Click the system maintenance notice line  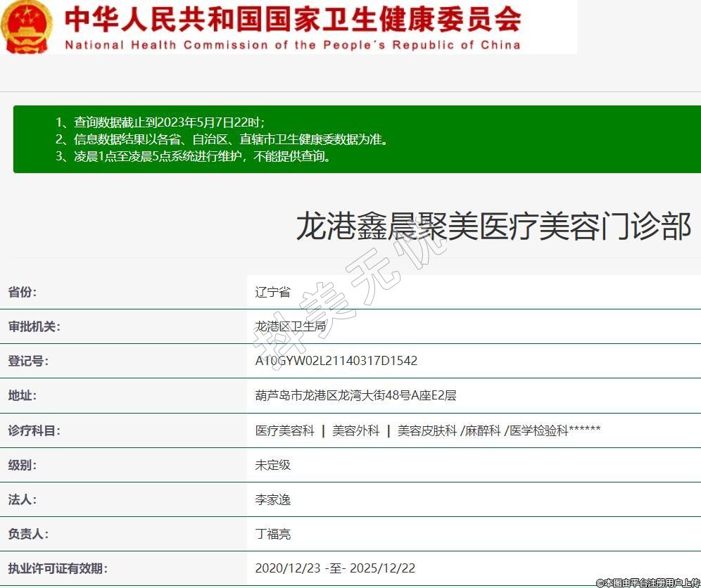tap(193, 156)
